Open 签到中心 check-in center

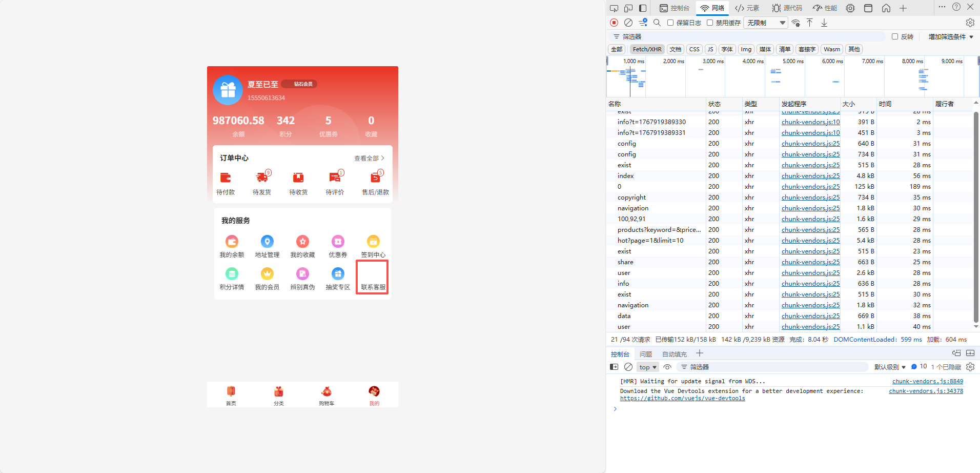[x=373, y=247]
